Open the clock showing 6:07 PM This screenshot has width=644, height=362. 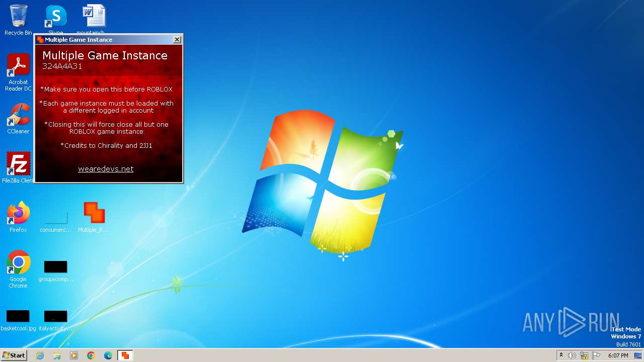[x=618, y=355]
